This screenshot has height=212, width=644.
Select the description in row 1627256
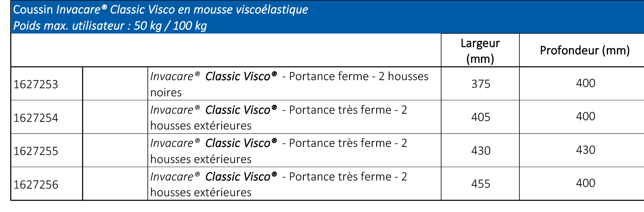click(x=279, y=184)
